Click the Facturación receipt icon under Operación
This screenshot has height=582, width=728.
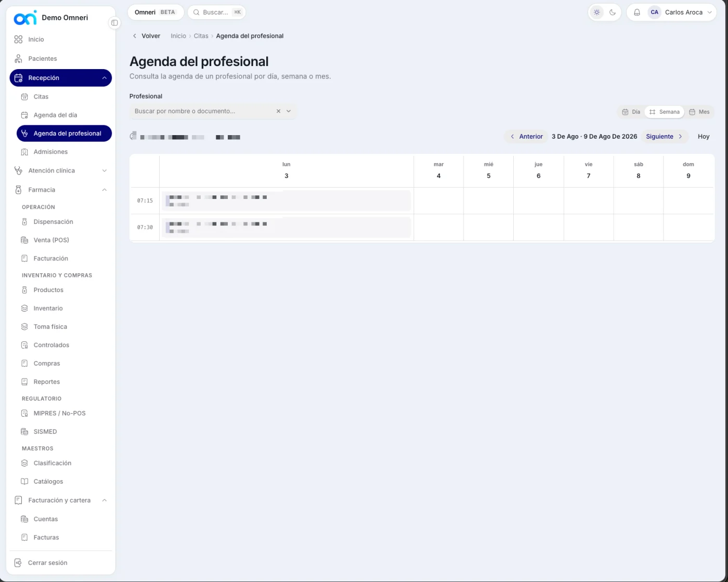coord(24,258)
